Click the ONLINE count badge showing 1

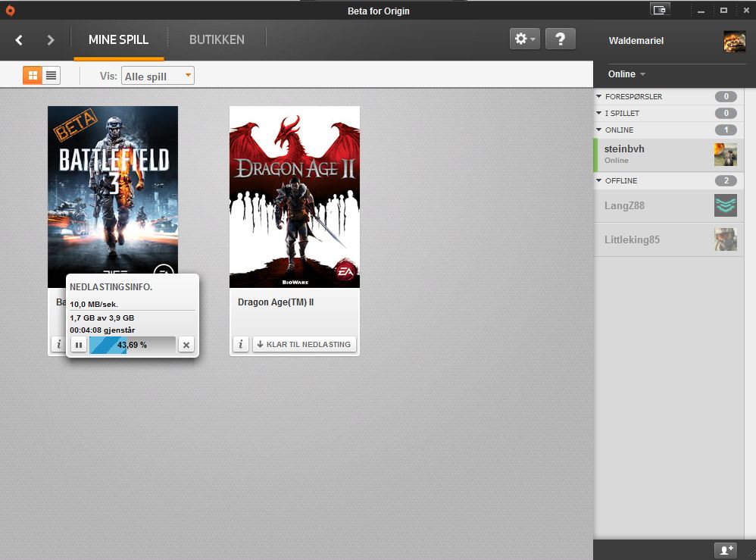[726, 130]
